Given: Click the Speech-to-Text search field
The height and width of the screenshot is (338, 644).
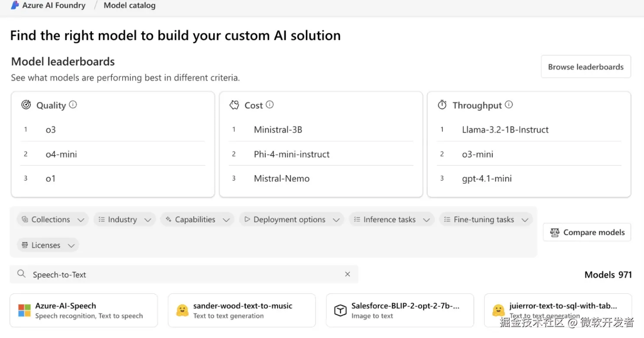Looking at the screenshot, I should pyautogui.click(x=182, y=274).
